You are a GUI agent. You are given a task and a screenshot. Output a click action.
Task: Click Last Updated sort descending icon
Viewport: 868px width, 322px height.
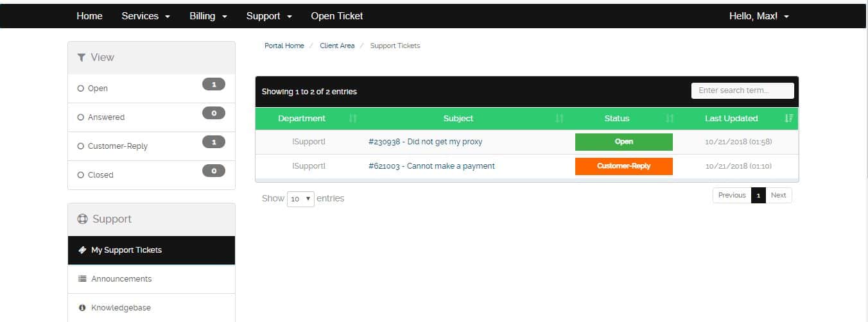(789, 119)
